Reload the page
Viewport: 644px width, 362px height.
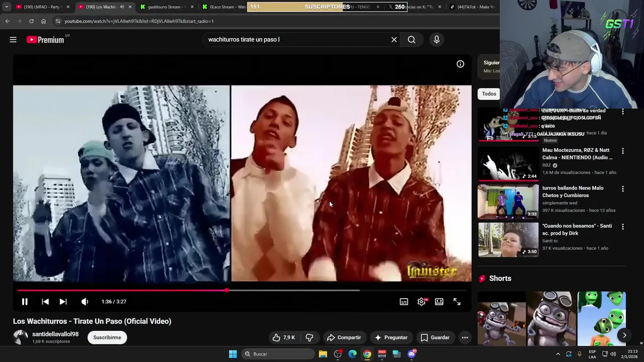(x=31, y=21)
